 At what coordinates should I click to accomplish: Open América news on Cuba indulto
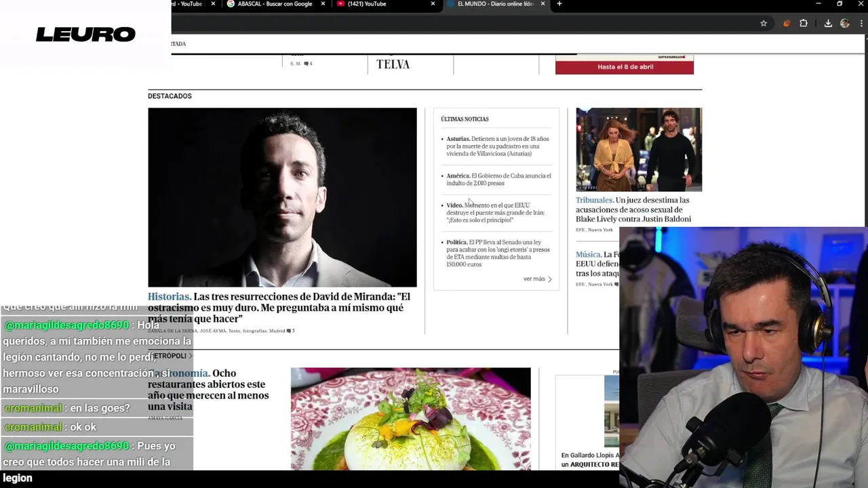pos(498,180)
